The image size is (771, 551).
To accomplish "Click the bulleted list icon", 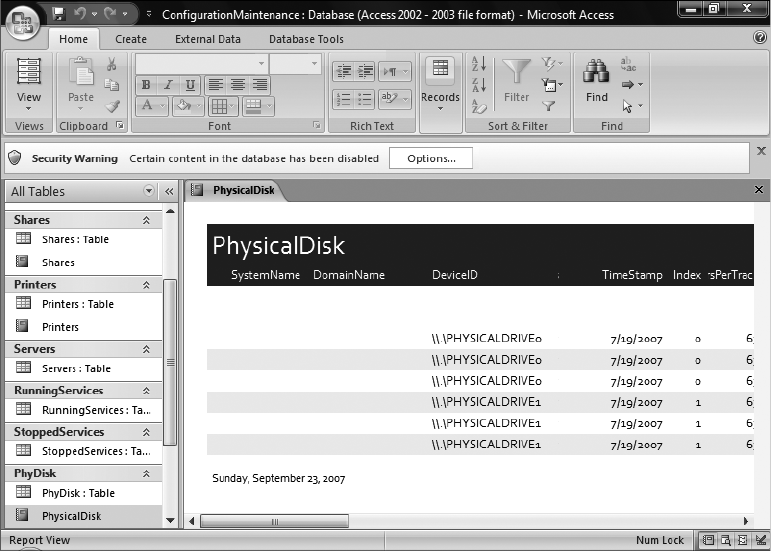I will click(x=365, y=99).
